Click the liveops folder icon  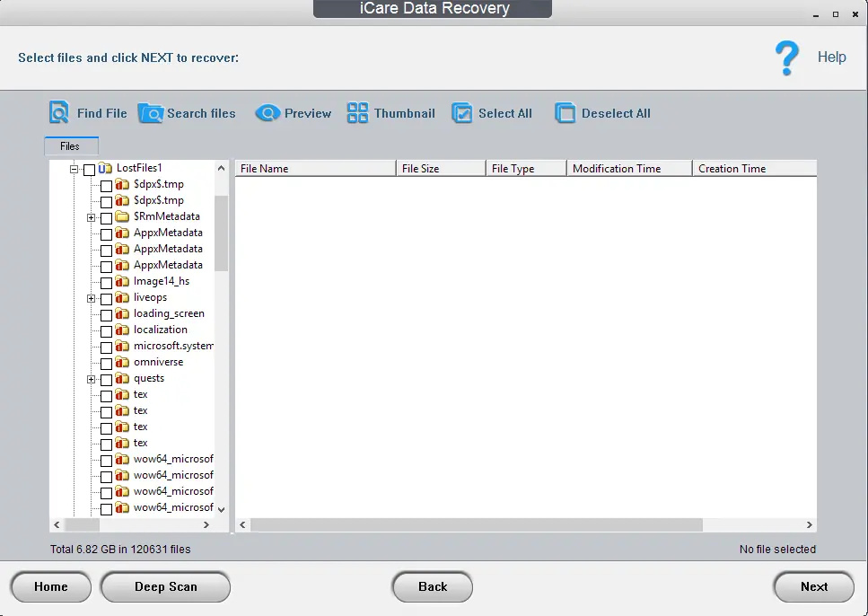click(122, 297)
